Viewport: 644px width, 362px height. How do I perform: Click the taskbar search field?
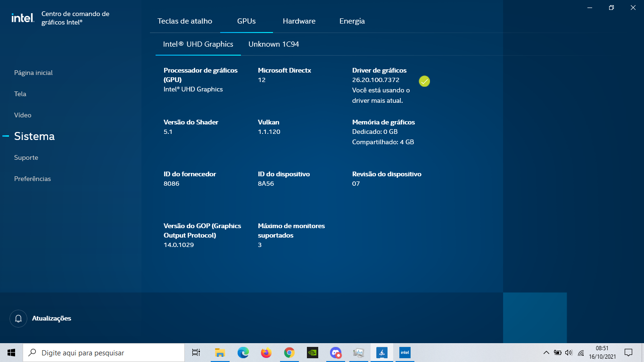point(104,353)
